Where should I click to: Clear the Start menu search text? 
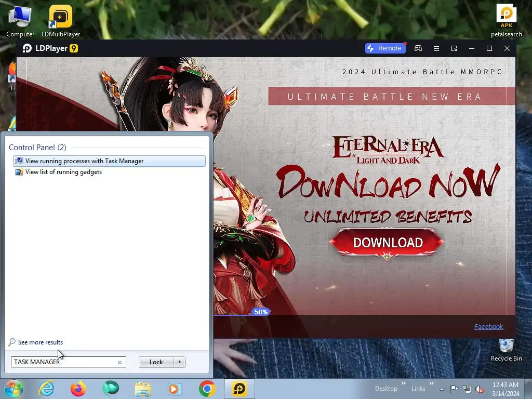[x=119, y=362]
